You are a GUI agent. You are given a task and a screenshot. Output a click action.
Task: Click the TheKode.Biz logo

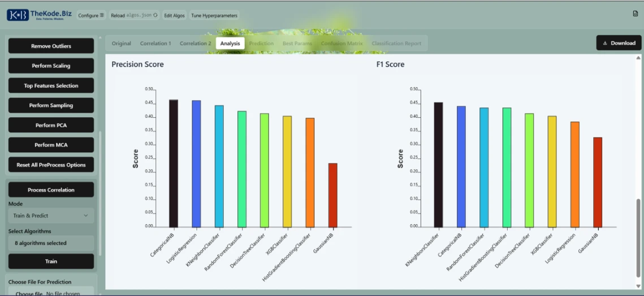[36, 15]
